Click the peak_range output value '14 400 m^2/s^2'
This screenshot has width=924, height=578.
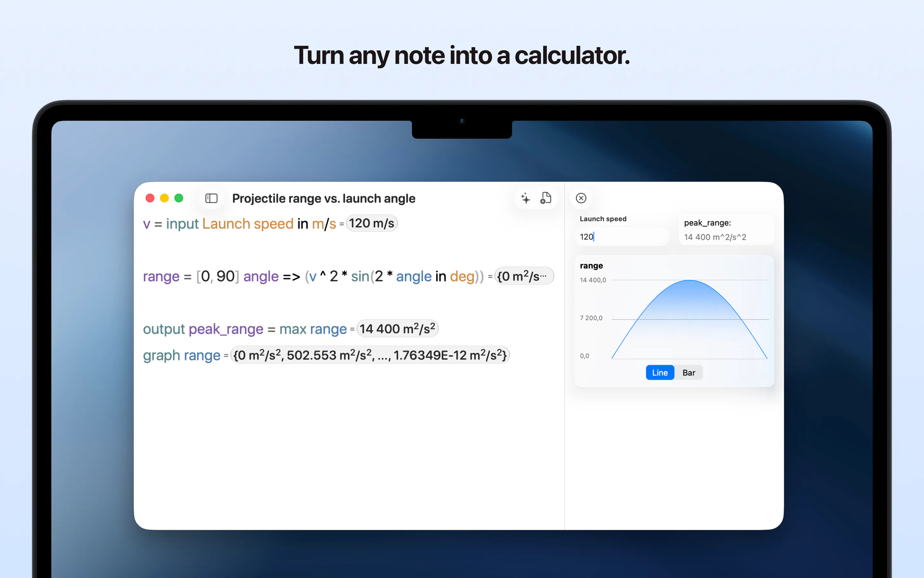(715, 237)
